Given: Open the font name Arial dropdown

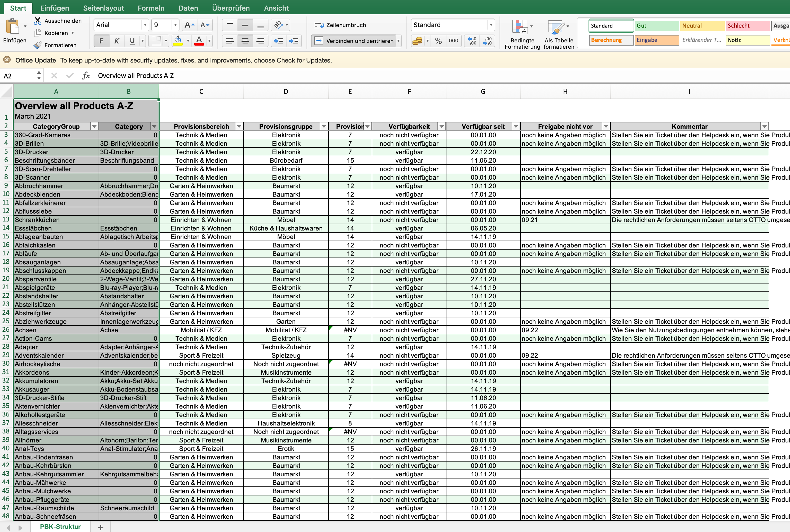Looking at the screenshot, I should tap(145, 25).
